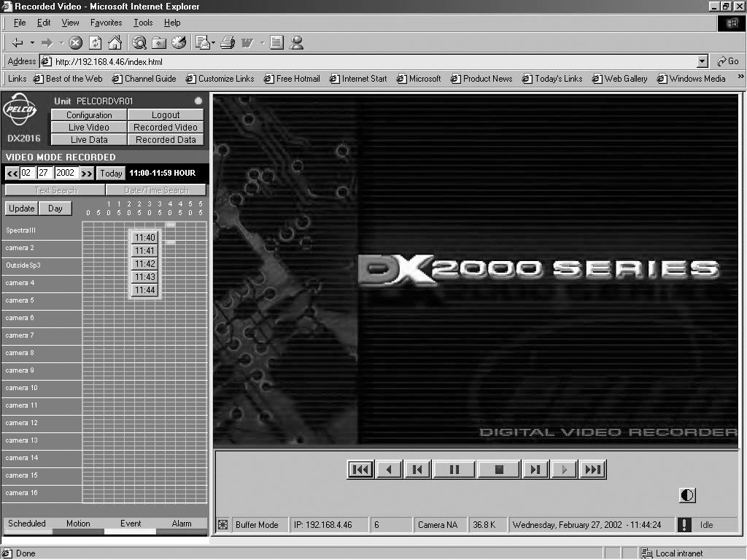Log out of the DVR interface

coord(165,114)
